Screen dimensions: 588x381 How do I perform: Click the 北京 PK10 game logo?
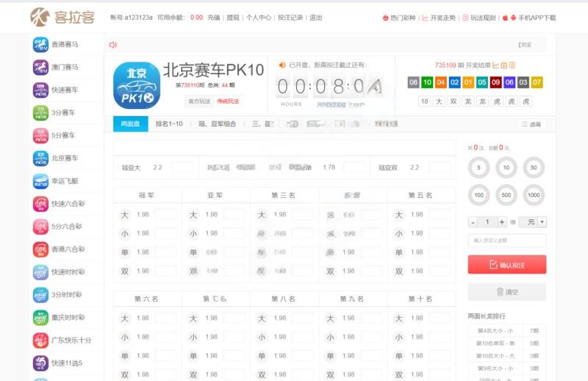point(136,85)
